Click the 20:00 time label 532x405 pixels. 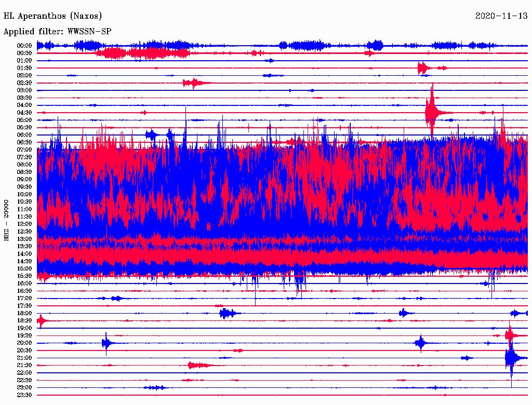pyautogui.click(x=24, y=343)
